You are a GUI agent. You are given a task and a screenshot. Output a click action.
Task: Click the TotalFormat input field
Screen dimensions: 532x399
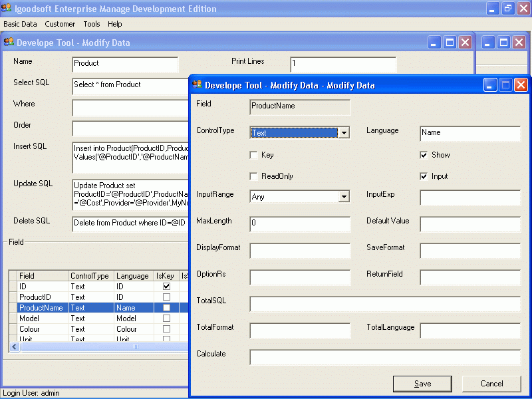click(300, 331)
